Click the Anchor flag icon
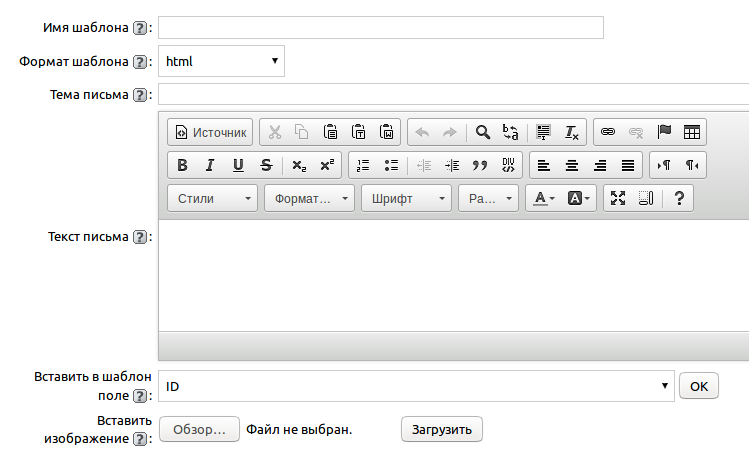This screenshot has width=749, height=455. (663, 132)
